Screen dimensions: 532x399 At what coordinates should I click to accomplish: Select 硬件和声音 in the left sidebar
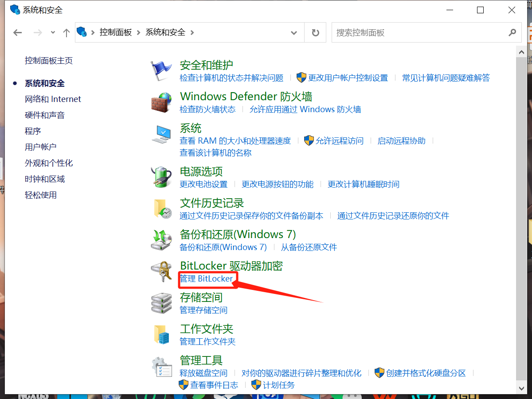(45, 115)
